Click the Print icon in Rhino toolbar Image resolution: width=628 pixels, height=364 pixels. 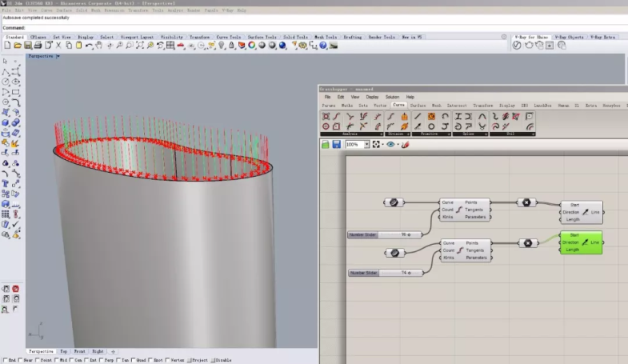click(x=37, y=46)
